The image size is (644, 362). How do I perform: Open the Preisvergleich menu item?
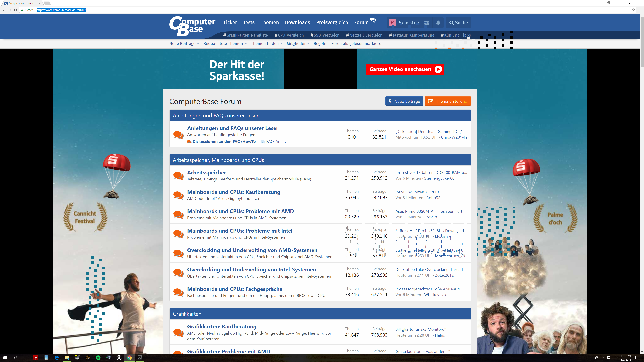[x=332, y=22]
